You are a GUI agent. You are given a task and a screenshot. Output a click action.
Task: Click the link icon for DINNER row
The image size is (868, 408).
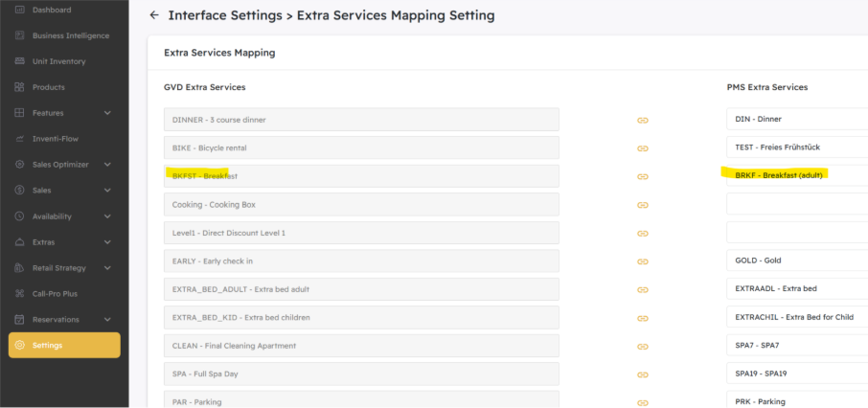[x=643, y=120]
